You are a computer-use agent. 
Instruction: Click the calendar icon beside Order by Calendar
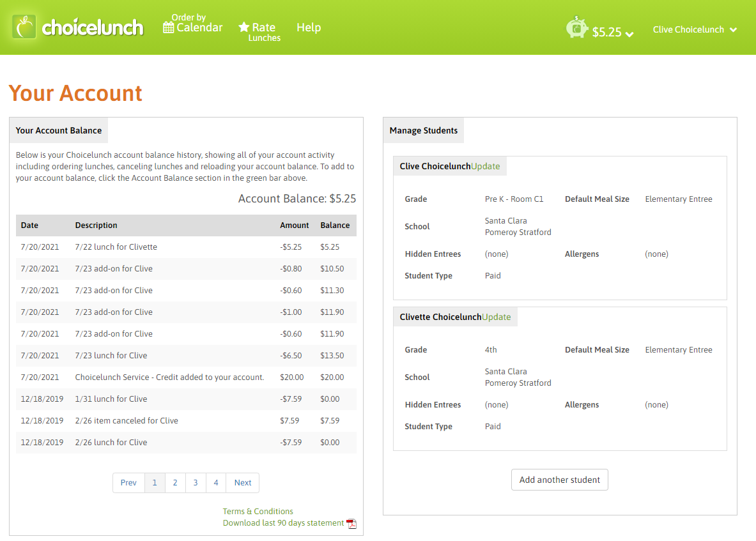click(x=168, y=27)
